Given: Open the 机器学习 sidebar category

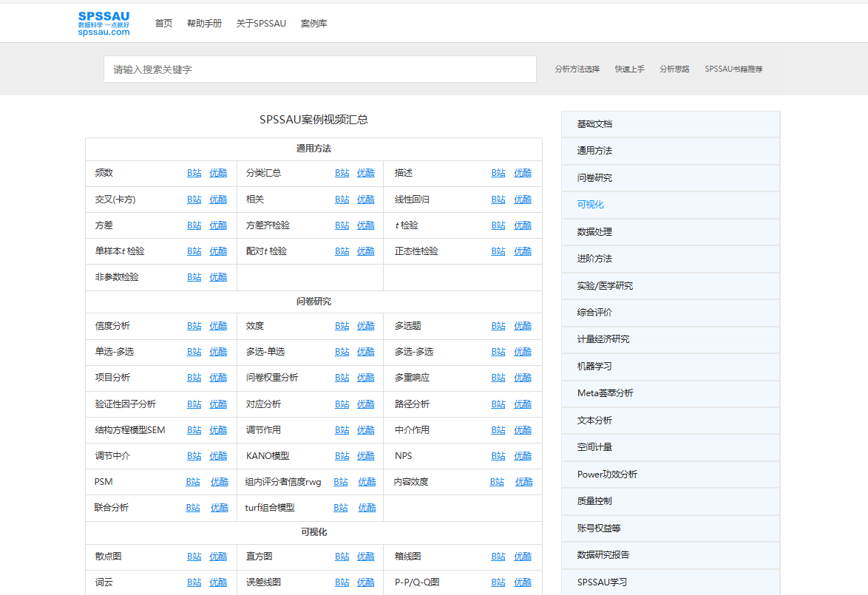Looking at the screenshot, I should pyautogui.click(x=594, y=367).
